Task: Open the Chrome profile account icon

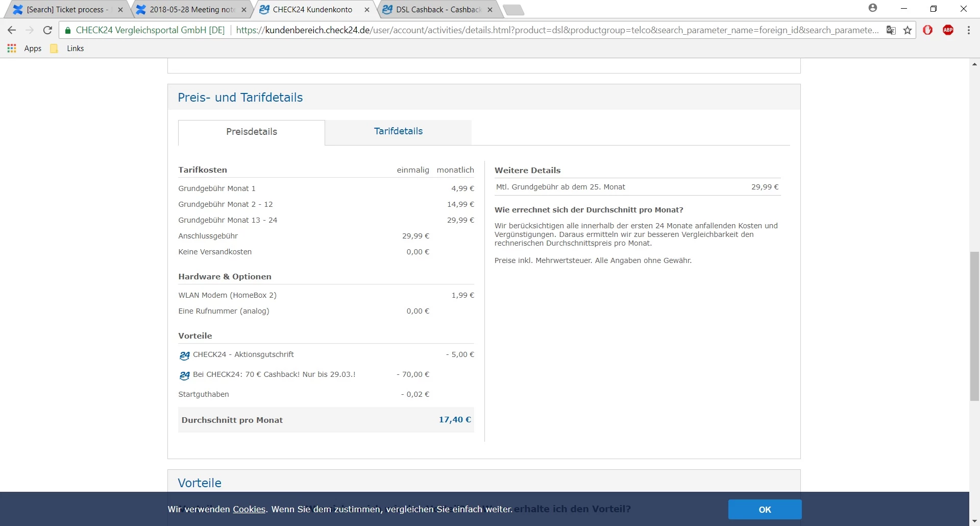Action: tap(873, 8)
